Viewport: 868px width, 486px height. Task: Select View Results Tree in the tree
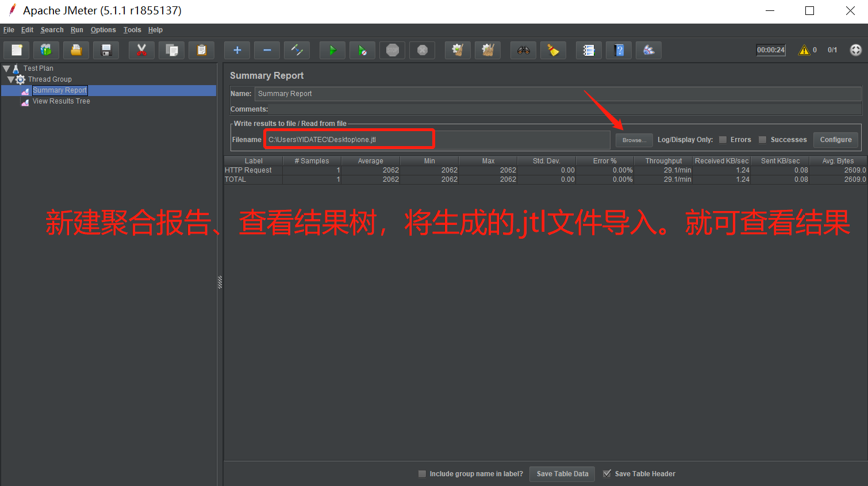[x=62, y=101]
